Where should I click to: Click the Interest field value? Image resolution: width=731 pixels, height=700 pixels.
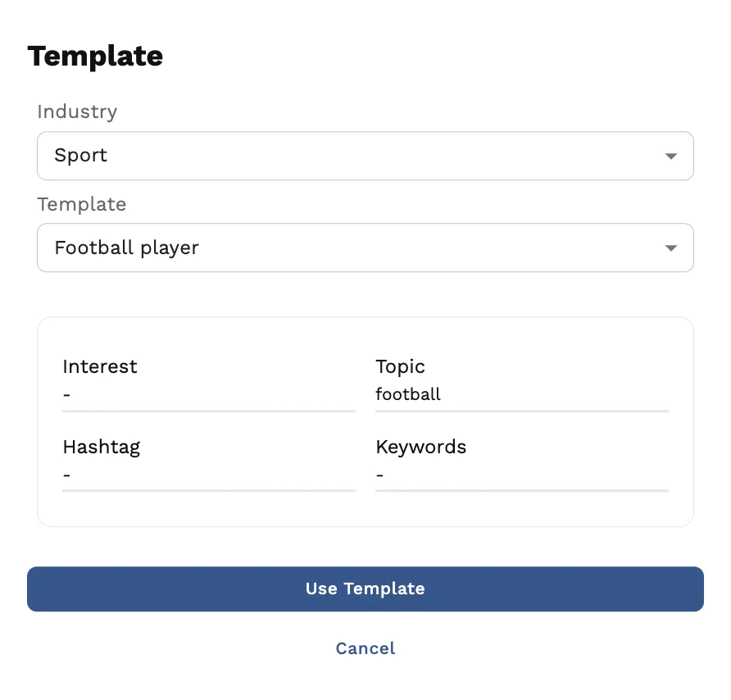tap(208, 395)
